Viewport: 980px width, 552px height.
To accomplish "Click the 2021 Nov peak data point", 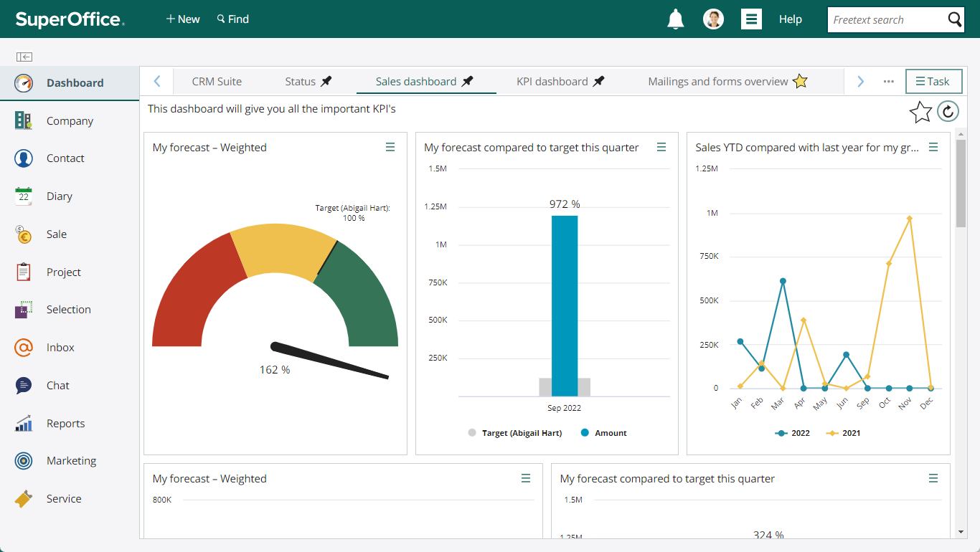I will 910,219.
